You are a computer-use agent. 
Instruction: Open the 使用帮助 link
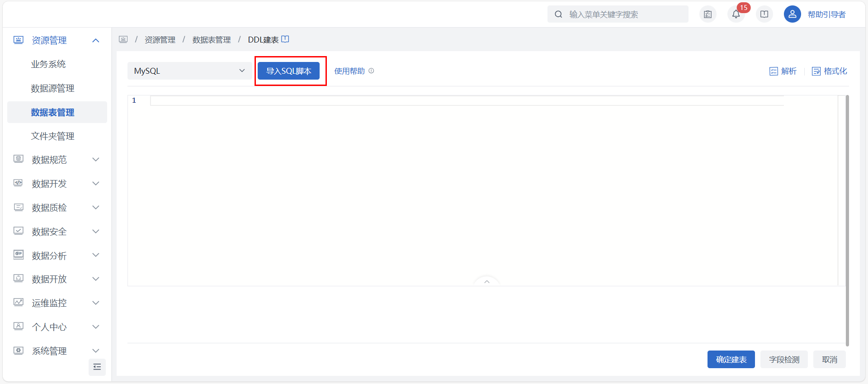point(349,71)
